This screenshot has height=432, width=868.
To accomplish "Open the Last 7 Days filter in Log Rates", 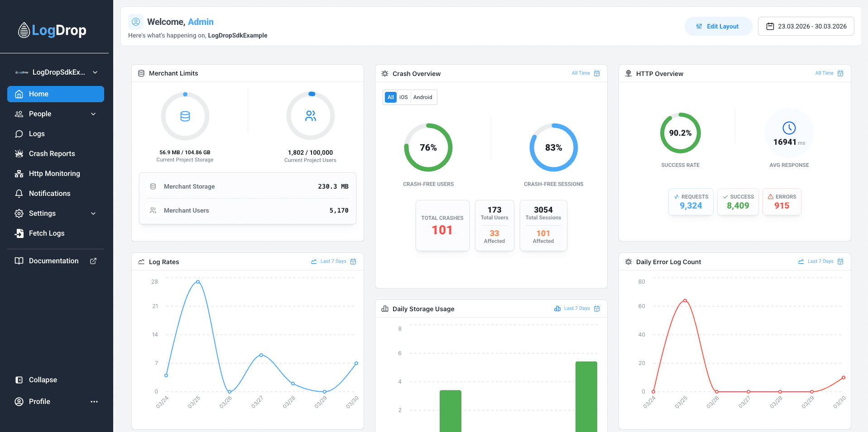I will [333, 261].
